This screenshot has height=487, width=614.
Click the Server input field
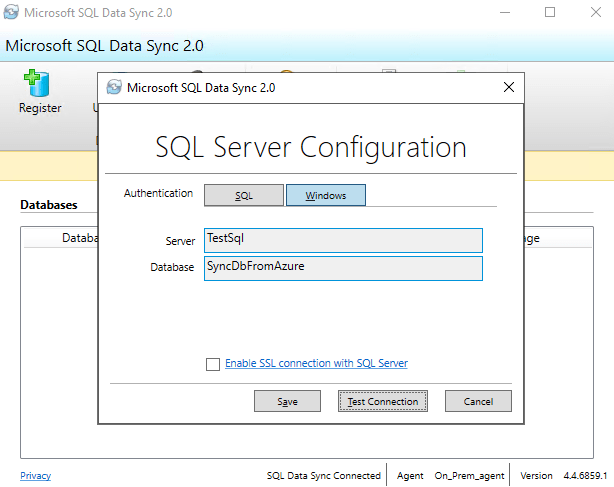[343, 240]
